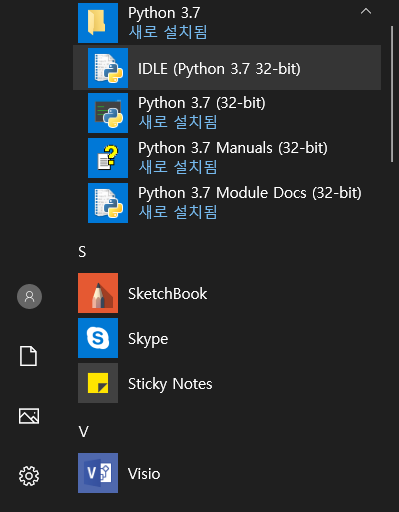The image size is (399, 512).
Task: Jump to the S letter header
Action: pyautogui.click(x=82, y=252)
